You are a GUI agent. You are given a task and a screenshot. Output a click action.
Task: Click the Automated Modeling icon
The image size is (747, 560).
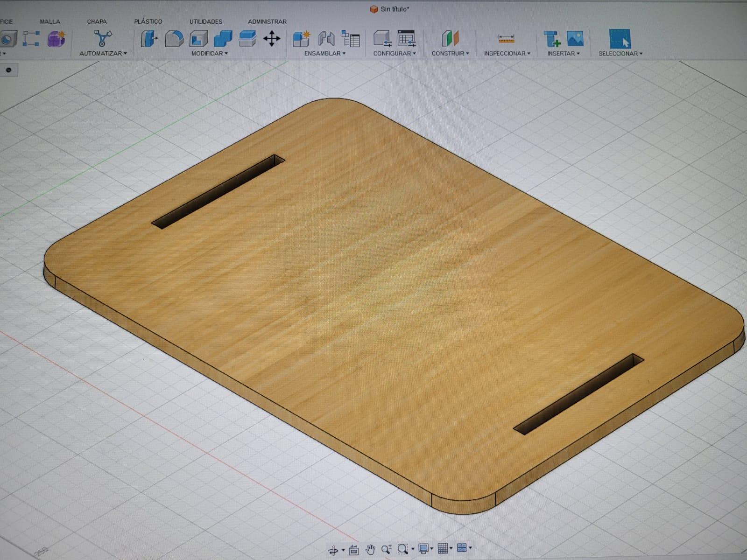(103, 38)
